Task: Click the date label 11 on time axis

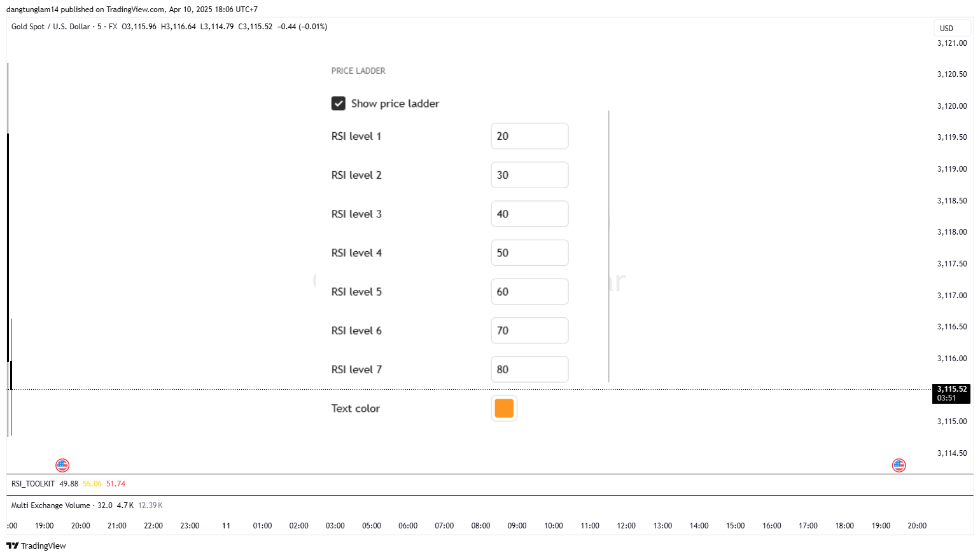Action: (x=226, y=526)
